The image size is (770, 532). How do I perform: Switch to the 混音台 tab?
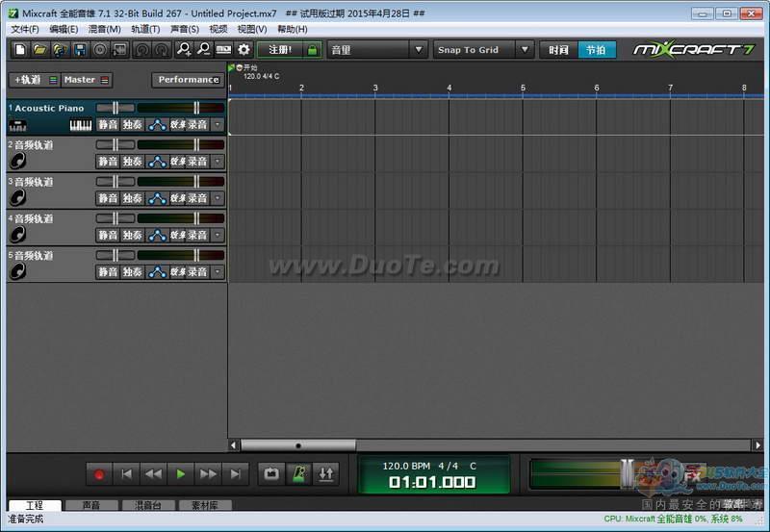tap(148, 505)
